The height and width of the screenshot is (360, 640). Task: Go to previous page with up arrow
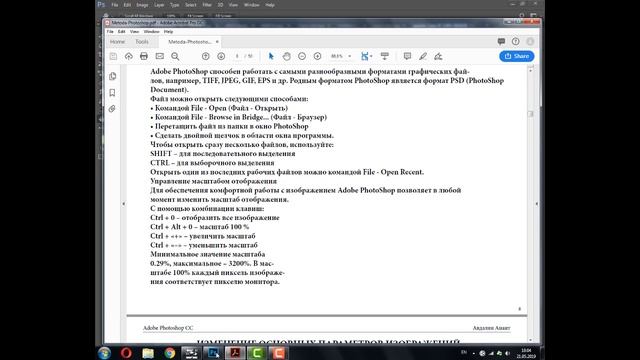click(206, 56)
